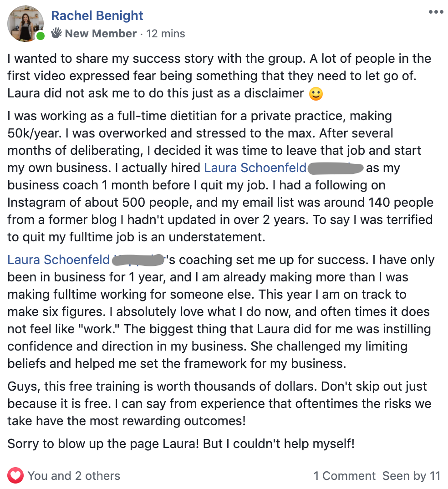448x489 pixels.
Task: Click the gray redaction mark before "'s coaching"
Action: coord(138,260)
